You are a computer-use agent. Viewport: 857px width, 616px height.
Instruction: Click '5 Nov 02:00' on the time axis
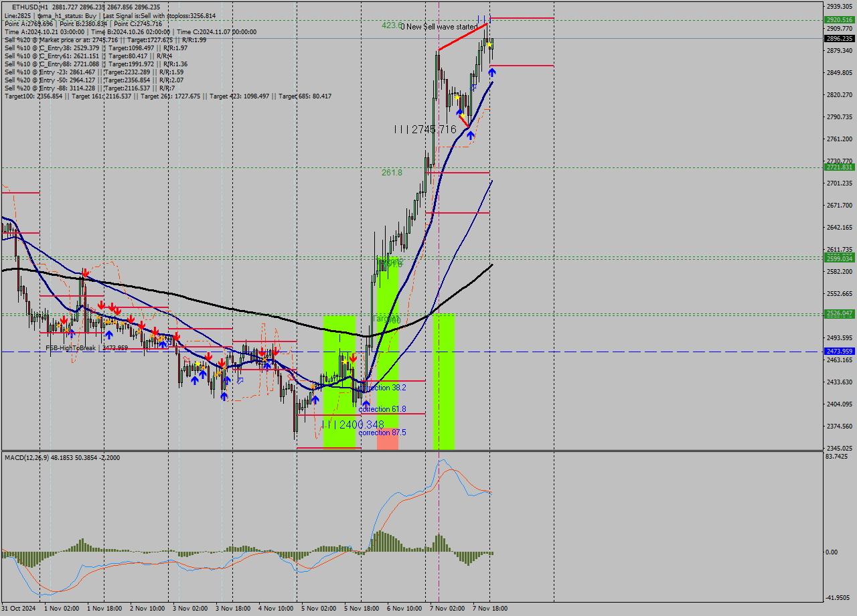(319, 609)
